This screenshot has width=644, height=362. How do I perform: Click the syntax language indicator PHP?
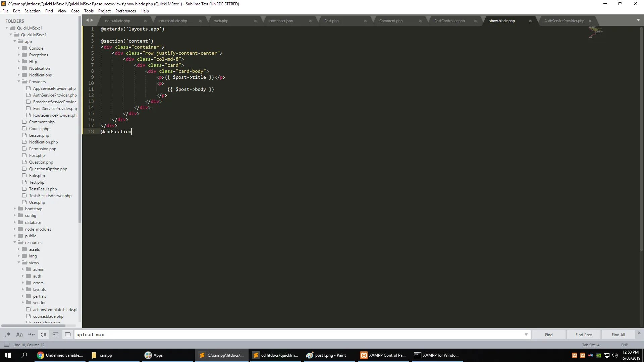pyautogui.click(x=625, y=345)
